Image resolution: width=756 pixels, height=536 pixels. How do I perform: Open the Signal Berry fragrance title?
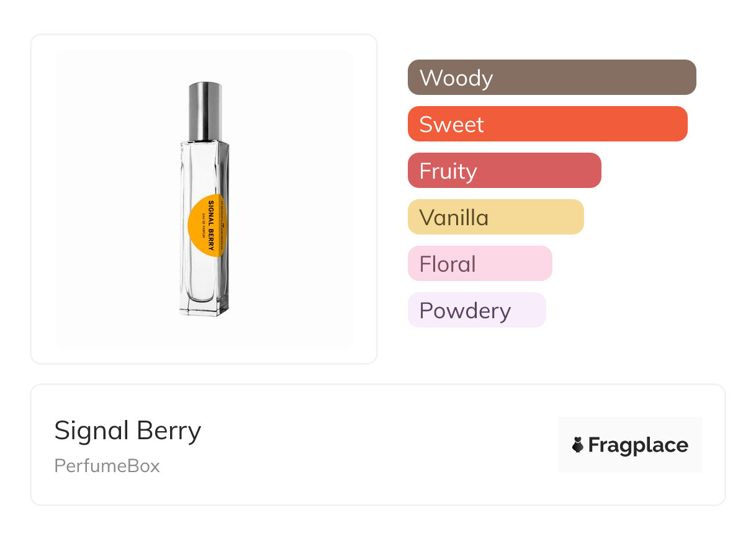click(x=128, y=431)
